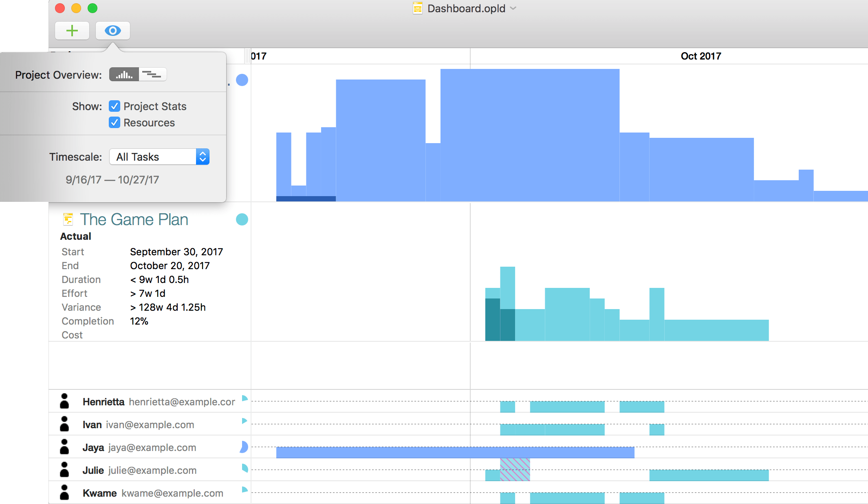Click the green zoom window button
This screenshot has height=504, width=868.
[x=93, y=8]
